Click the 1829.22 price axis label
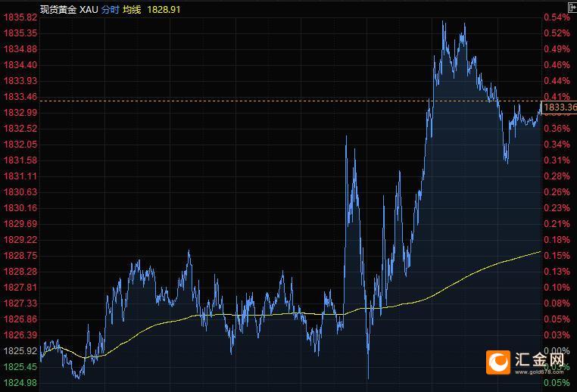This screenshot has width=577, height=392. pyautogui.click(x=20, y=240)
